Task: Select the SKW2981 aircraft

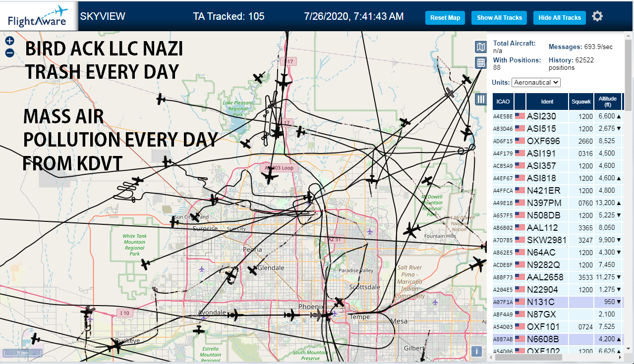Action: pos(557,240)
